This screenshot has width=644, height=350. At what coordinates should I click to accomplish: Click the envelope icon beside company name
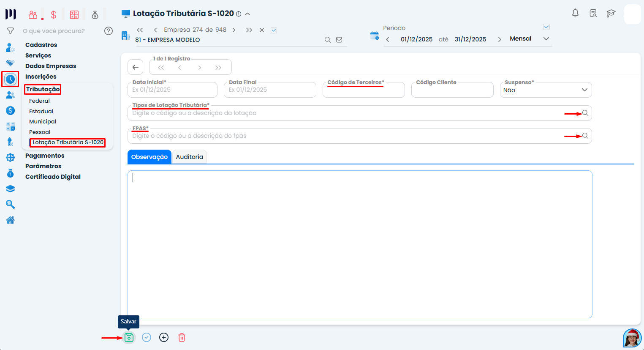(x=339, y=40)
